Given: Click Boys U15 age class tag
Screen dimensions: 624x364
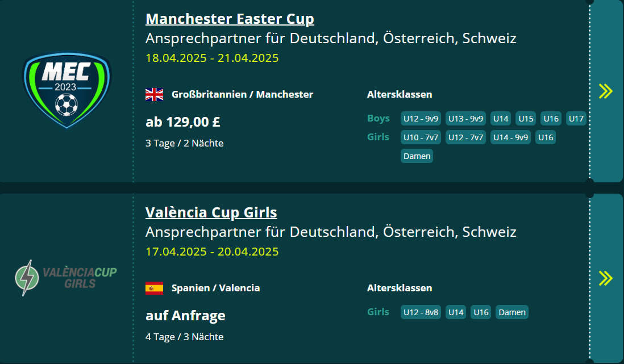Looking at the screenshot, I should pyautogui.click(x=526, y=119).
